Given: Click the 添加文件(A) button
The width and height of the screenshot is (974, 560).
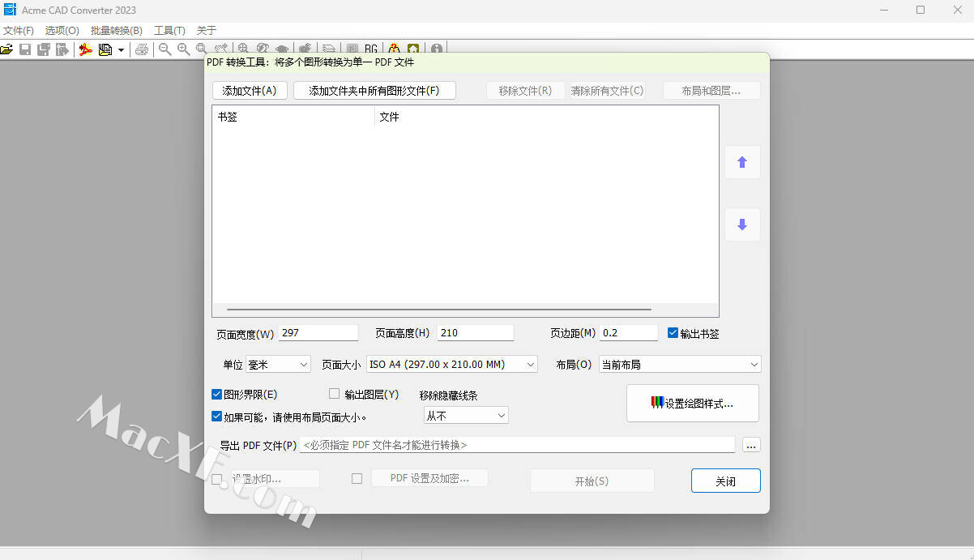Looking at the screenshot, I should click(x=250, y=91).
